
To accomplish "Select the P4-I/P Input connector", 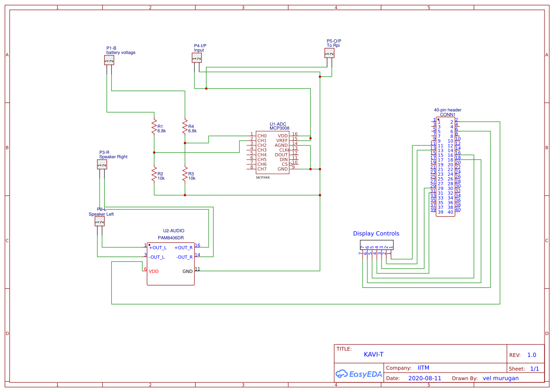I will coord(197,57).
